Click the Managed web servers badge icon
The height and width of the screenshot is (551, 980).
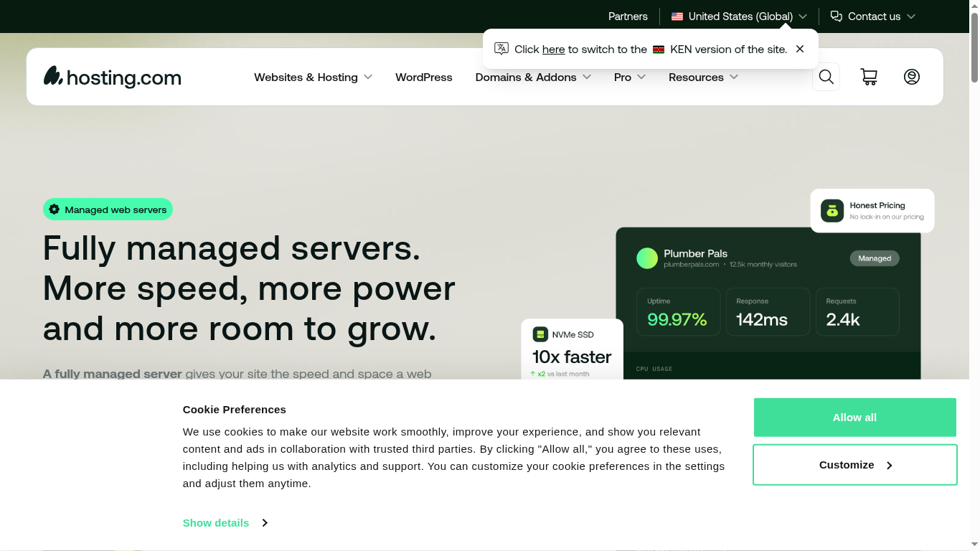pyautogui.click(x=54, y=209)
